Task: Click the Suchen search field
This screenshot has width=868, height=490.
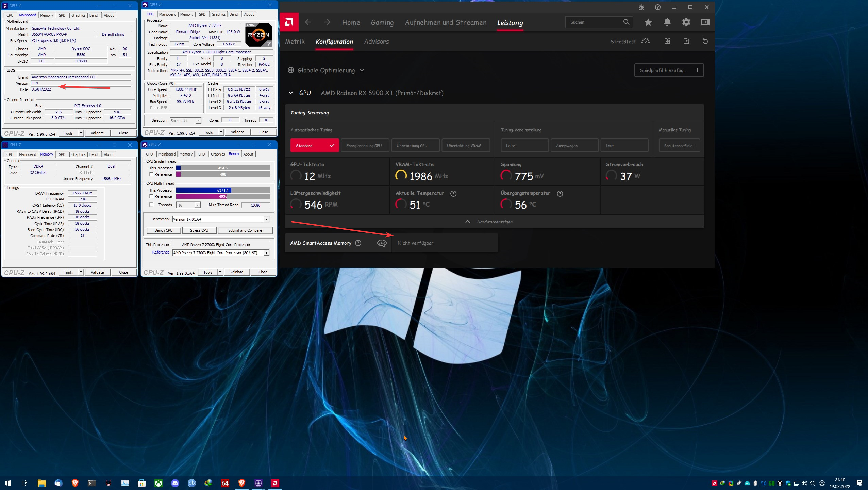Action: (x=594, y=22)
